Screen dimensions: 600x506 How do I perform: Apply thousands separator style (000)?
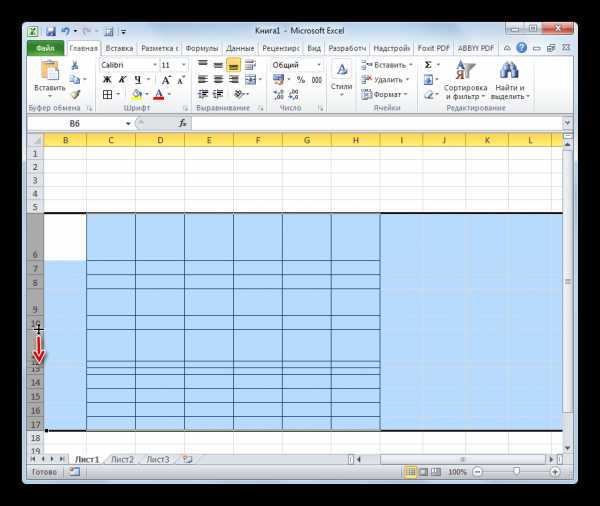click(x=316, y=80)
